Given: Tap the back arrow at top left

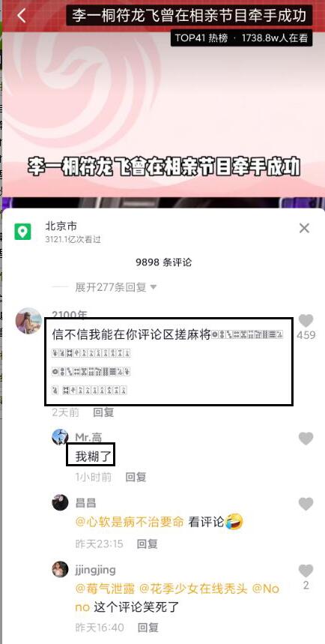Looking at the screenshot, I should tap(22, 16).
